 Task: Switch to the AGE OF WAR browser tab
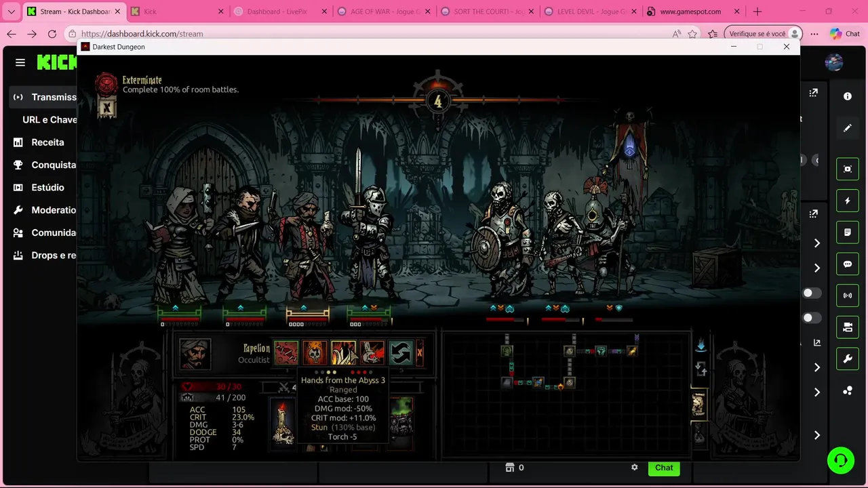point(383,12)
